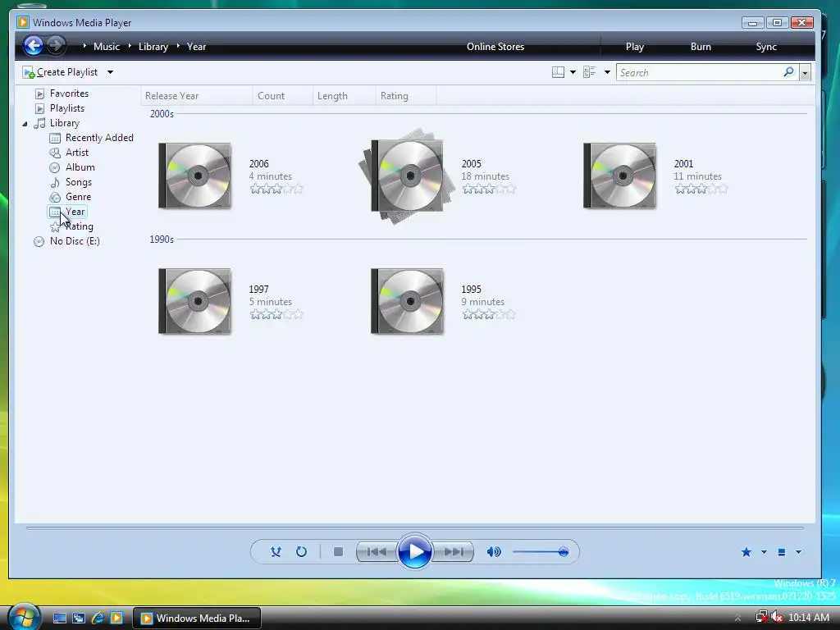Image resolution: width=840 pixels, height=630 pixels.
Task: Sort by the Release Year column
Action: 196,96
